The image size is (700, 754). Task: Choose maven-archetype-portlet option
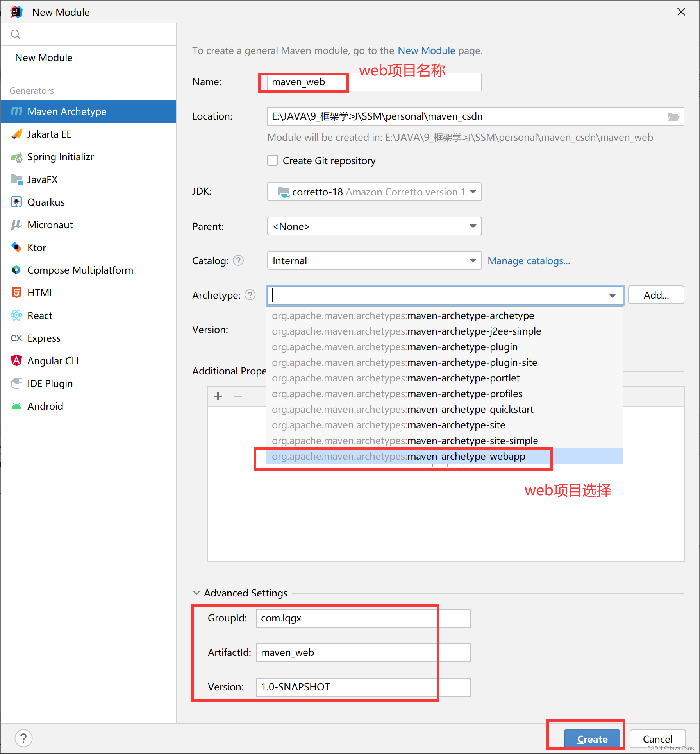445,378
